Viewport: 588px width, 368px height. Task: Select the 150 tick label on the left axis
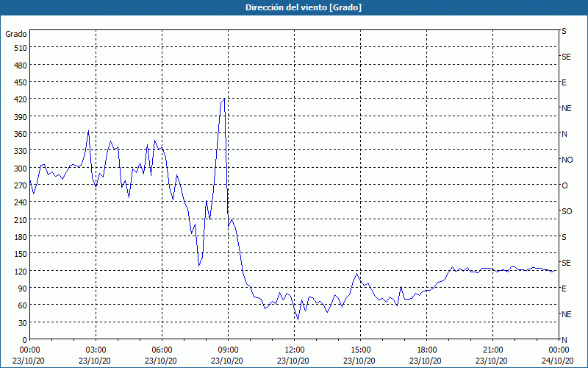21,254
